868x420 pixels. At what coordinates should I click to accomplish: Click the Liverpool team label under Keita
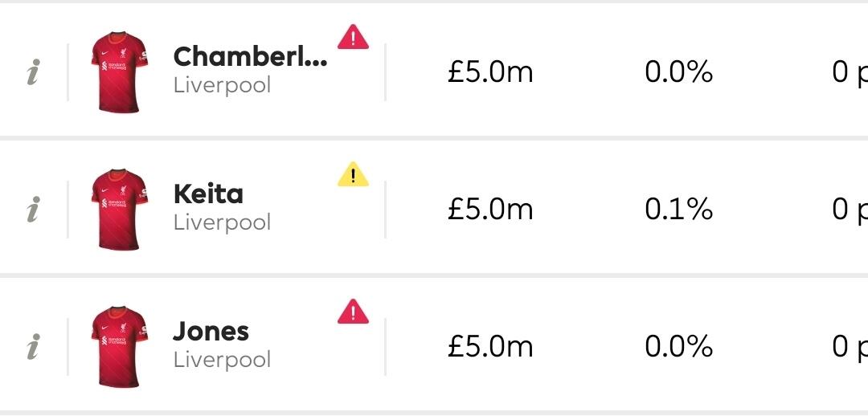pyautogui.click(x=222, y=222)
